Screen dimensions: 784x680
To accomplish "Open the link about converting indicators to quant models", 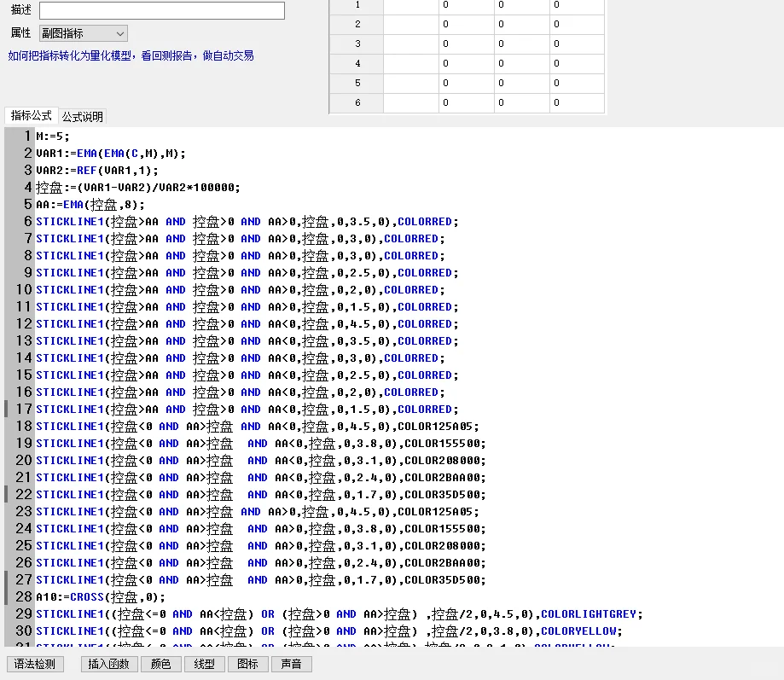I will 131,56.
